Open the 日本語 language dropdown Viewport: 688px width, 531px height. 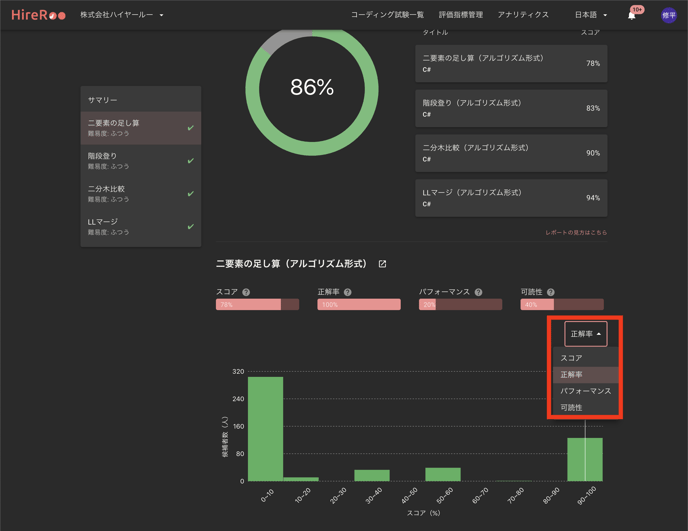click(x=591, y=15)
